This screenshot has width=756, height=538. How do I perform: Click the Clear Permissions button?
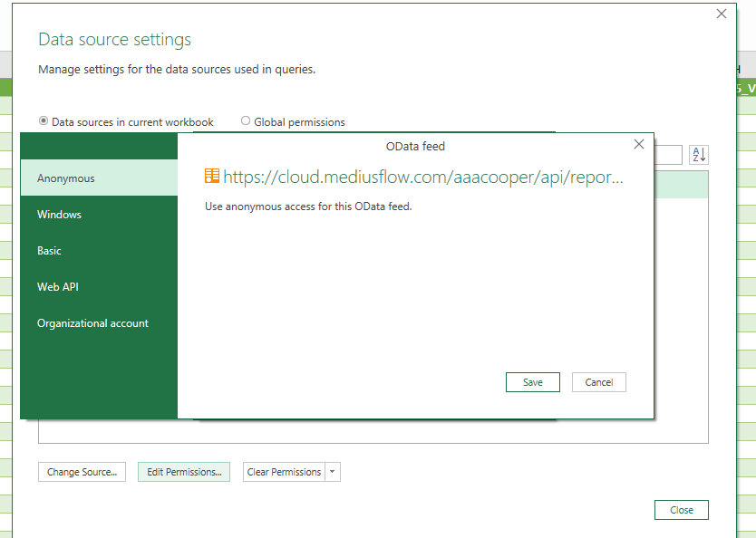[284, 472]
